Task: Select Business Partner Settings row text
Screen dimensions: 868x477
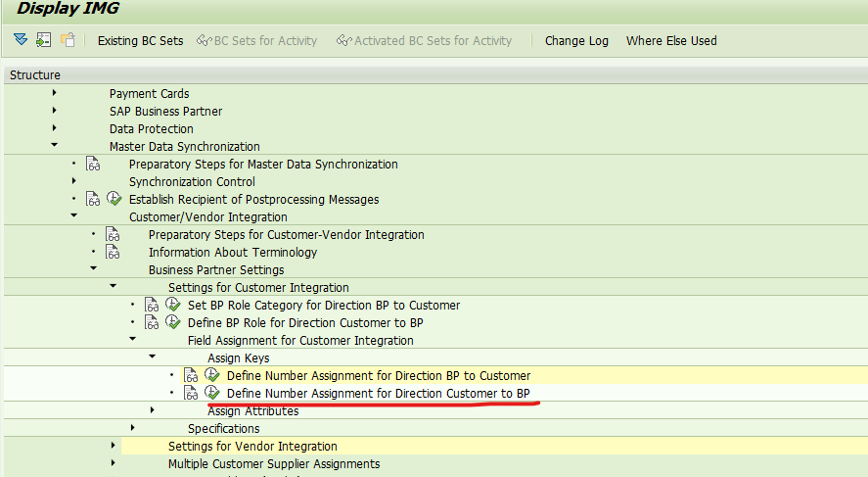Action: (x=216, y=270)
